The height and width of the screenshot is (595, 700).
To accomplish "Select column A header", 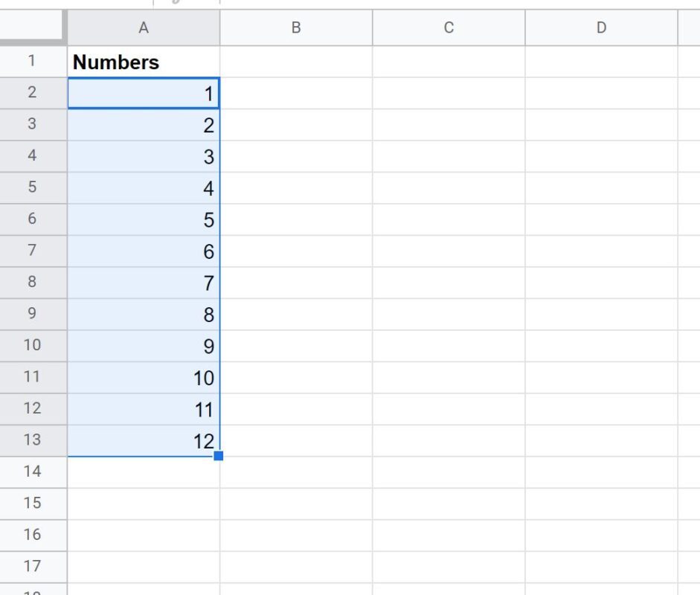I will click(x=144, y=28).
